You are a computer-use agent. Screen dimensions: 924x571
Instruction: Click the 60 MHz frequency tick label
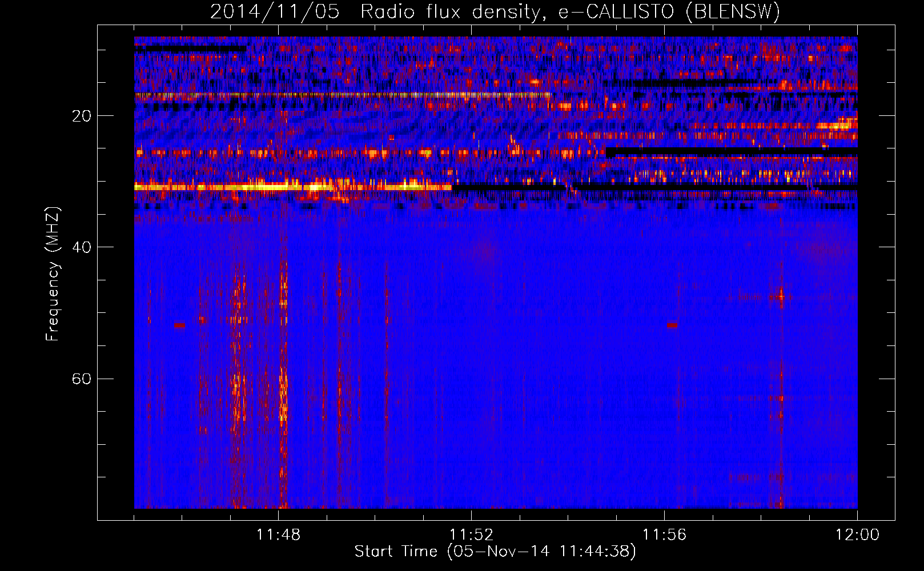[82, 379]
